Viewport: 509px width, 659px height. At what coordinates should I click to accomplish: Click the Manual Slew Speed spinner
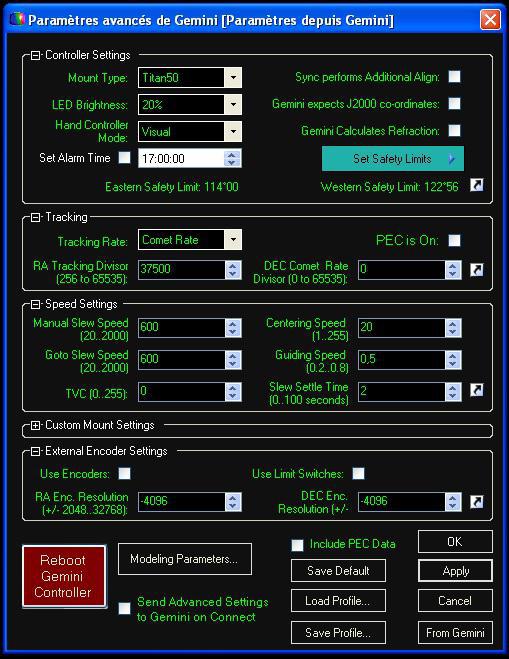pyautogui.click(x=233, y=328)
